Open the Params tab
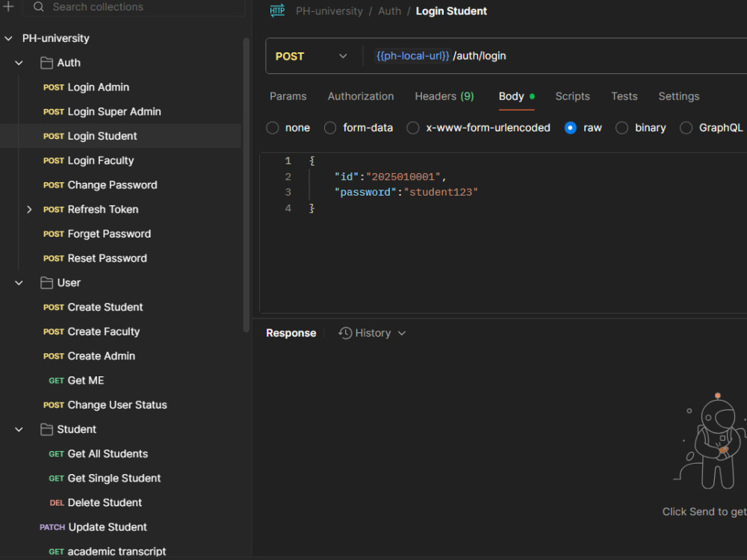This screenshot has width=747, height=560. click(x=288, y=96)
